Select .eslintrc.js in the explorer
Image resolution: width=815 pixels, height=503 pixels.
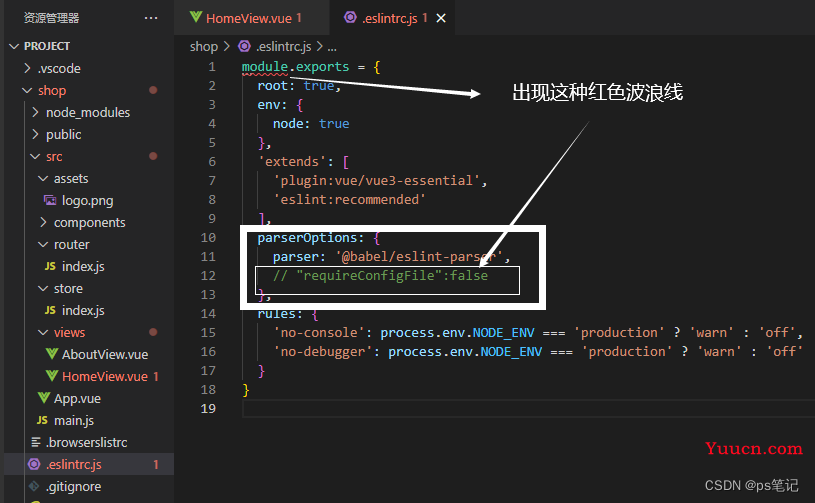click(x=74, y=465)
